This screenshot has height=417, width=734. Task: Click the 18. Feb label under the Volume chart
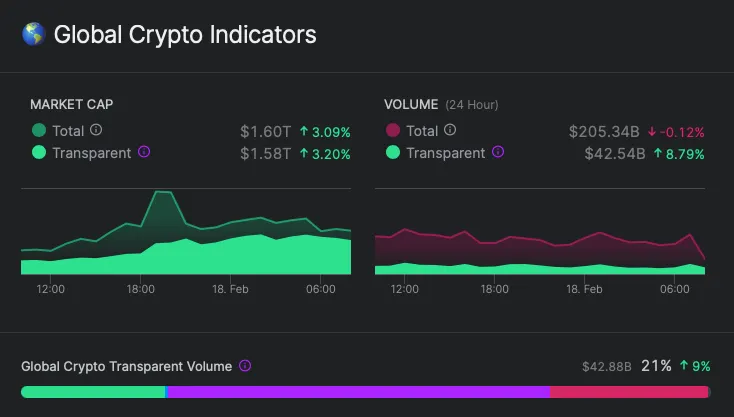pos(585,289)
